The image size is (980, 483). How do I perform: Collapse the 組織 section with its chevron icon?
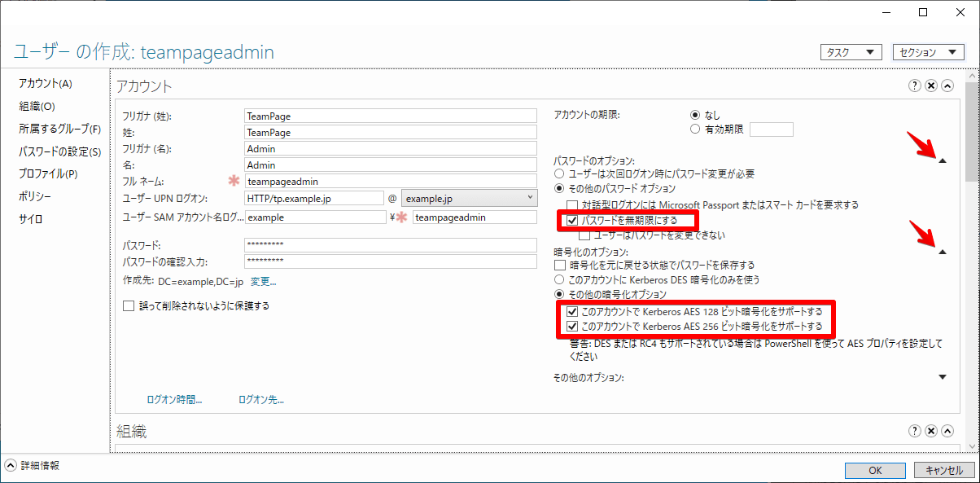(x=947, y=431)
